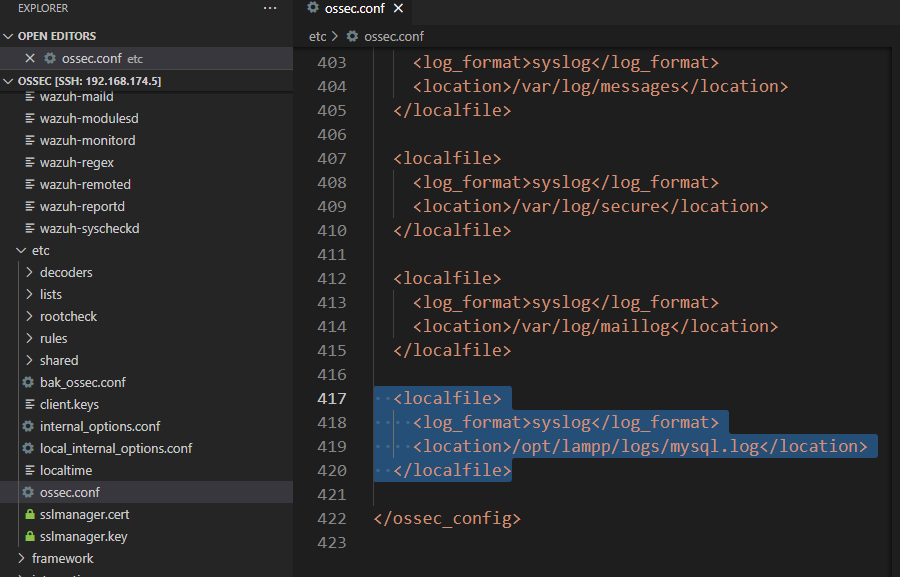The width and height of the screenshot is (900, 577).
Task: Open bak_ossec.conf file
Action: [83, 382]
